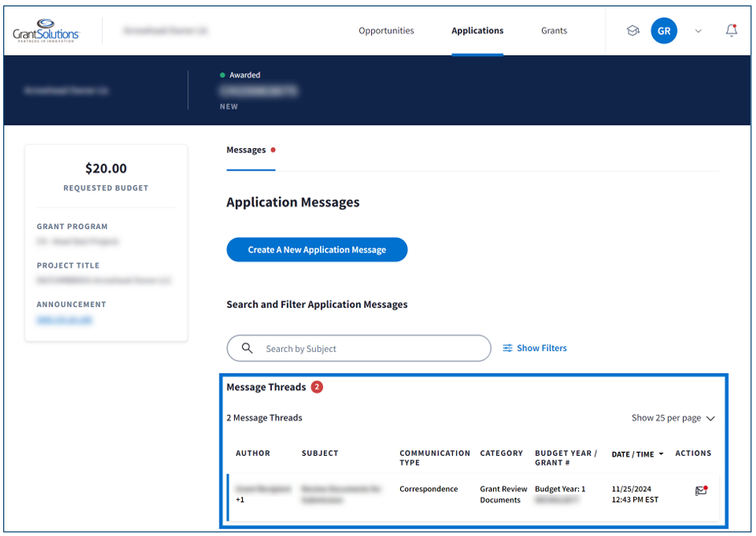This screenshot has height=536, width=756.
Task: Open the envelope icon in Actions column
Action: pos(701,490)
